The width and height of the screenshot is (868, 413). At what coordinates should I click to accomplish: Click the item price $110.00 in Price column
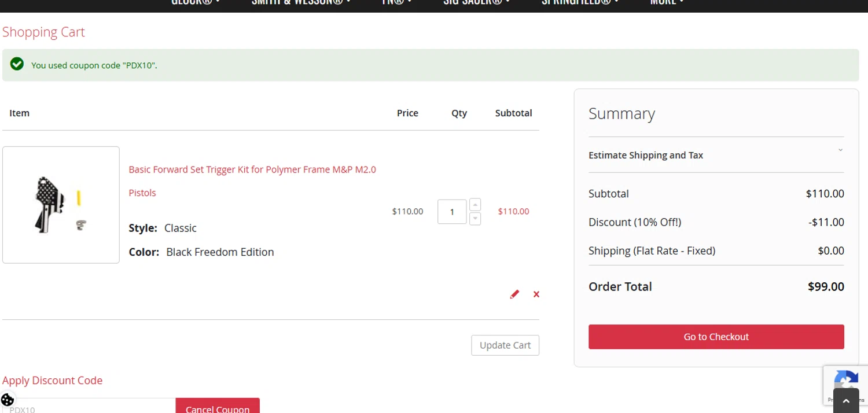(x=407, y=211)
